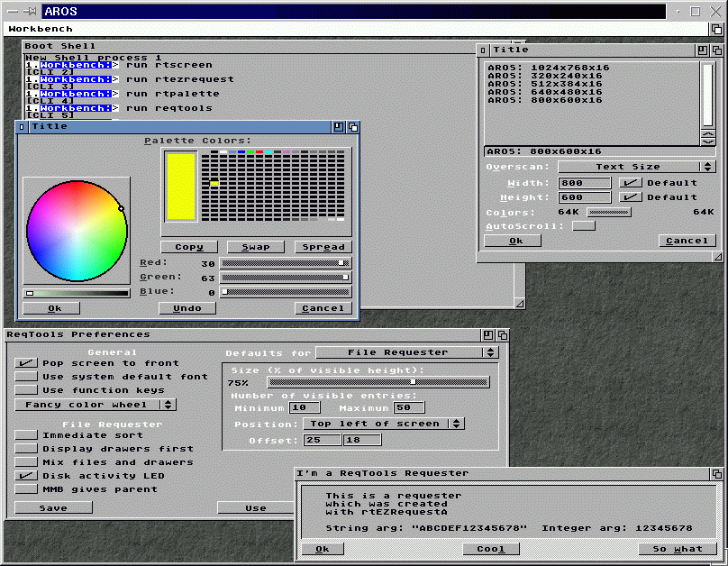728x566 pixels.
Task: Click Save in ReqTools Preferences
Action: [x=53, y=508]
